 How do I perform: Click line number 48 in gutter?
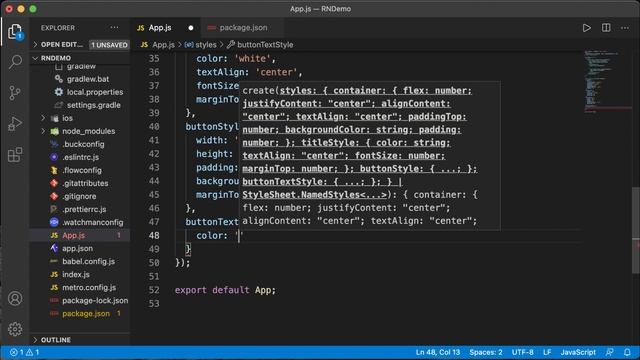click(x=154, y=236)
